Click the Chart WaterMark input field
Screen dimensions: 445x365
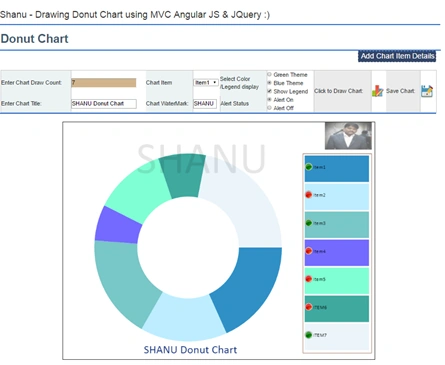pos(205,104)
